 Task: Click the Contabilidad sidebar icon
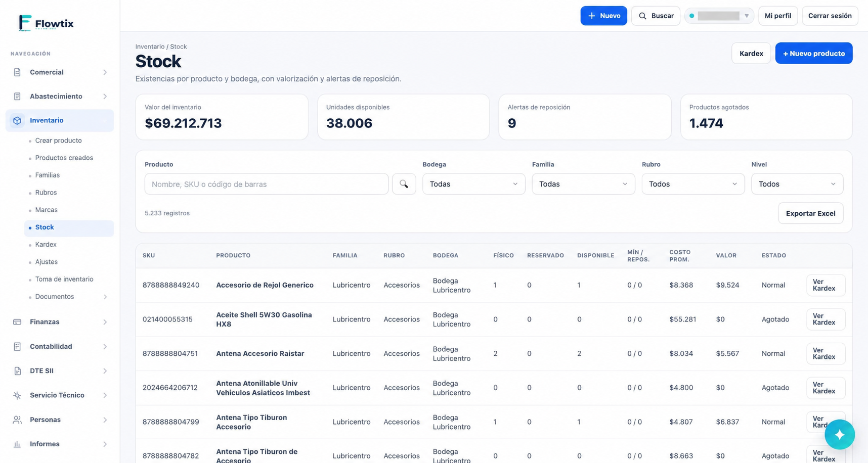(x=17, y=346)
